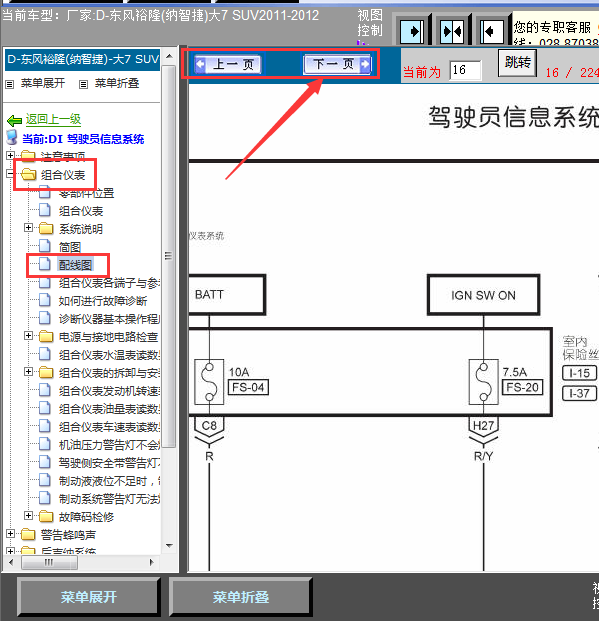This screenshot has width=599, height=621.
Task: Open 制动液液位不足时 document
Action: 109,481
